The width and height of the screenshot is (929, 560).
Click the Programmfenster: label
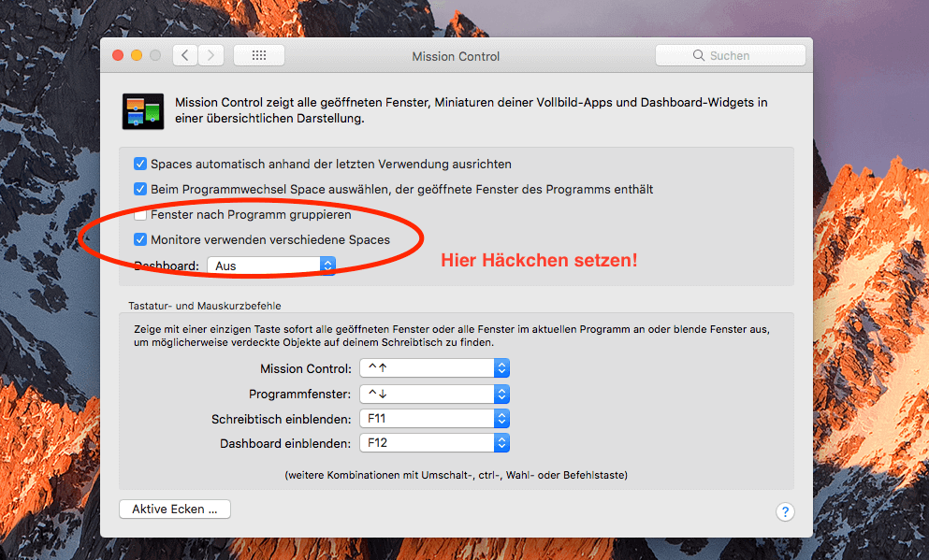pos(299,395)
